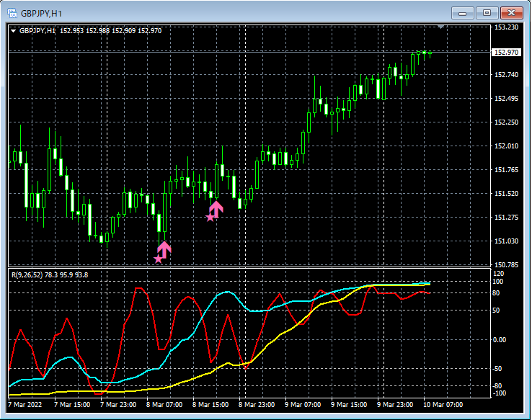Click the time label 7 Mar 2022
This screenshot has width=532, height=420.
(x=25, y=405)
